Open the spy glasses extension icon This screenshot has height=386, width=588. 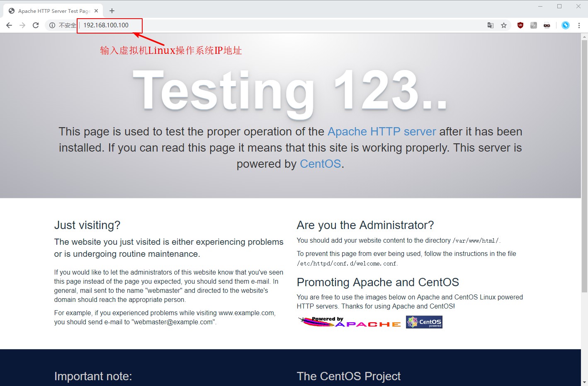[x=547, y=25]
